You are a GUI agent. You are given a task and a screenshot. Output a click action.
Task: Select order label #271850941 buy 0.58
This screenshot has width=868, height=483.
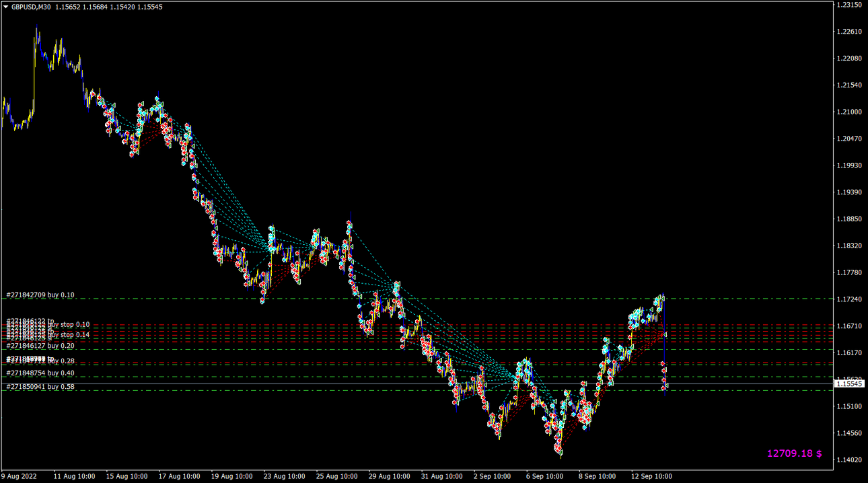point(41,387)
